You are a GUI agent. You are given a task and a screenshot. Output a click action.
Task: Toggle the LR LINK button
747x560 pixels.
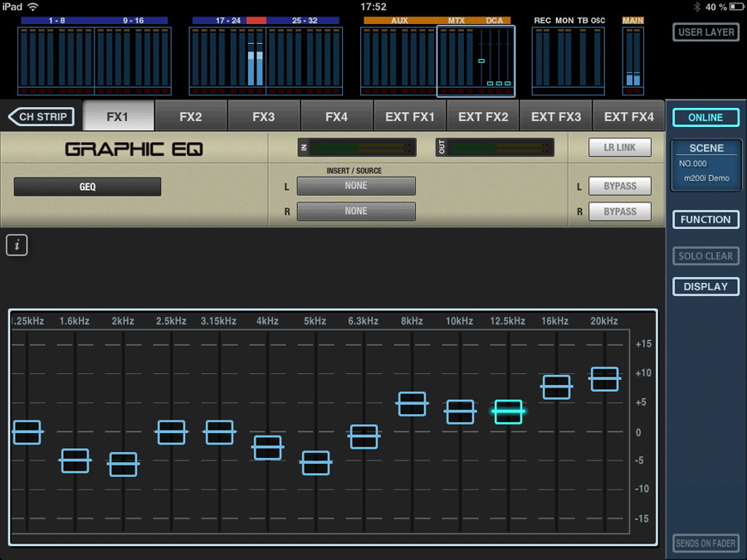point(620,148)
